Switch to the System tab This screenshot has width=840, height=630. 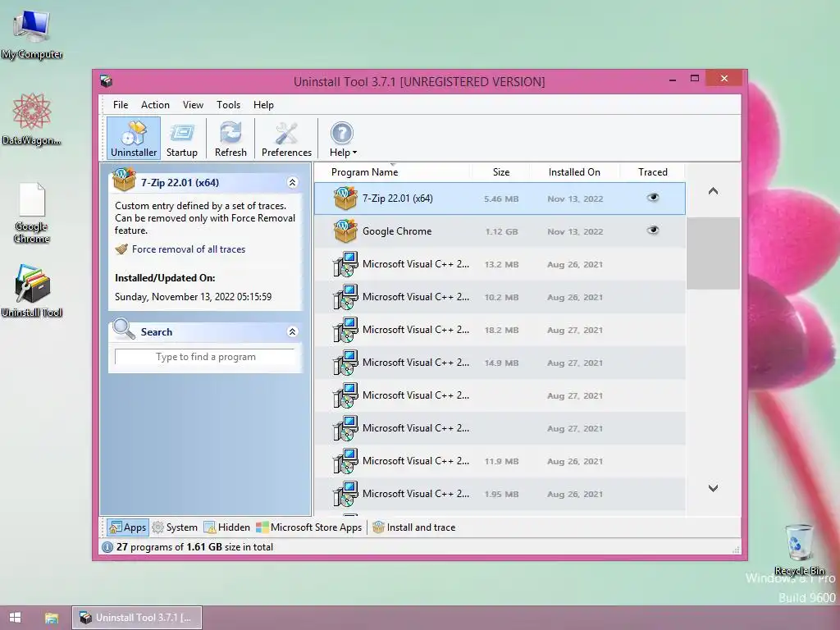(175, 527)
